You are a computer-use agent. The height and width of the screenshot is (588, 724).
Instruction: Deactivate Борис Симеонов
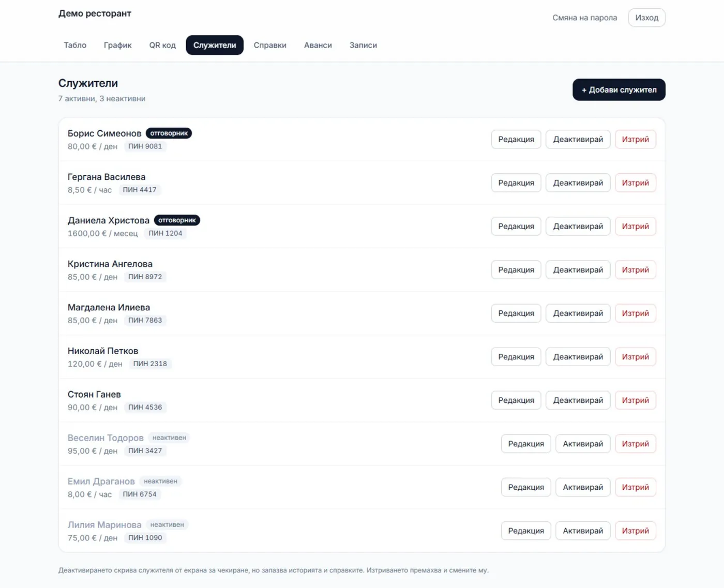click(578, 139)
